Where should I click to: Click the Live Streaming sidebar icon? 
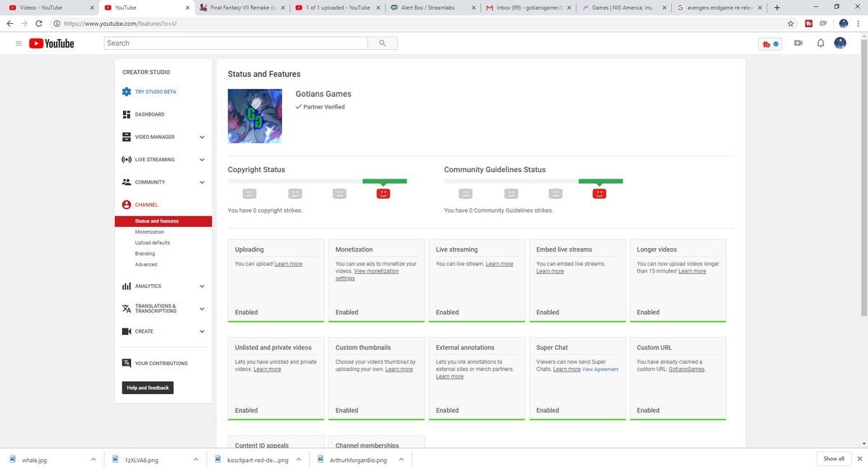tap(127, 159)
